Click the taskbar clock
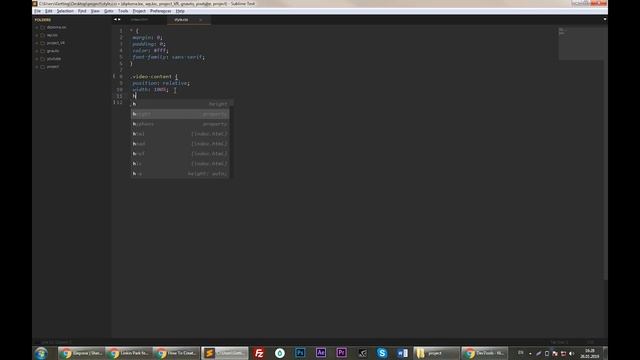 pos(590,353)
